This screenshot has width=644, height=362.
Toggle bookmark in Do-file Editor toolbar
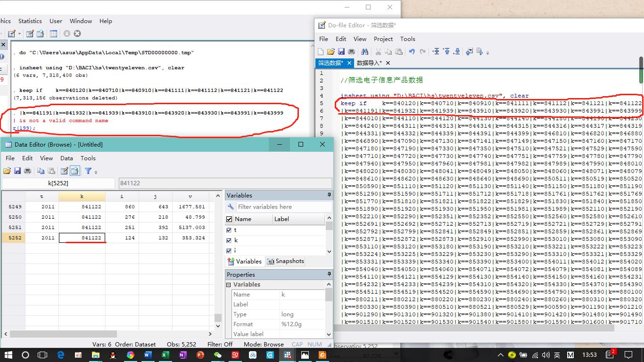tap(436, 51)
